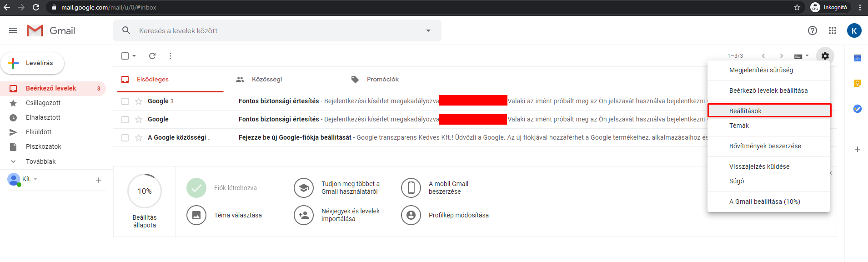Refresh the inbox
This screenshot has height=262, width=868.
point(152,56)
